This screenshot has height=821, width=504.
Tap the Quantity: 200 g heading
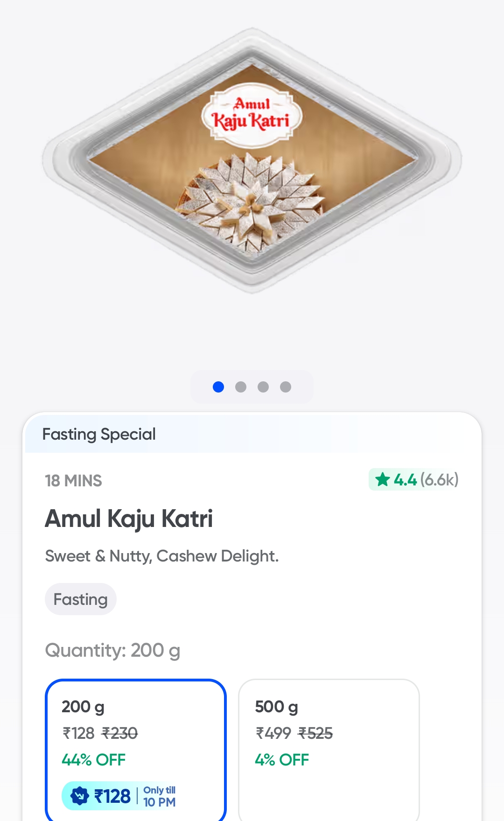pos(112,650)
